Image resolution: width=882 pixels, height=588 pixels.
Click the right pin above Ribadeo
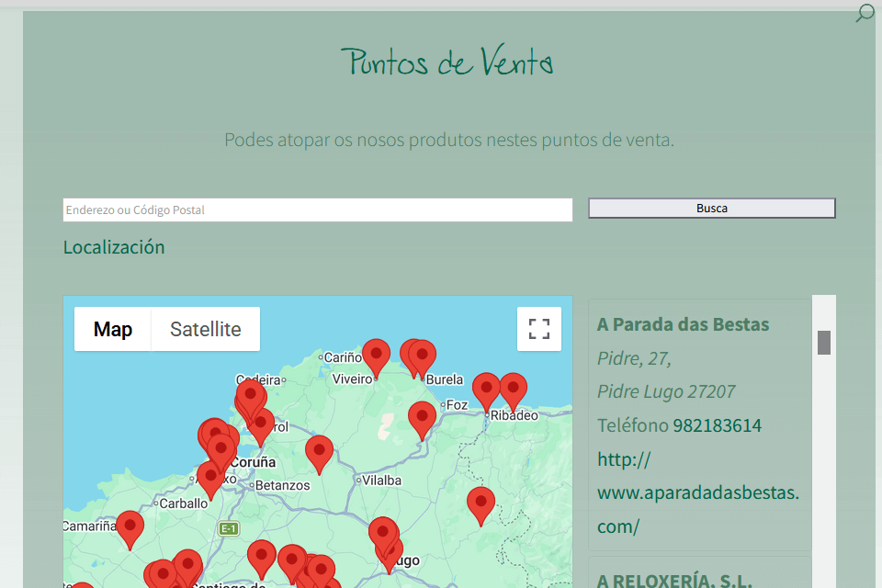(513, 392)
